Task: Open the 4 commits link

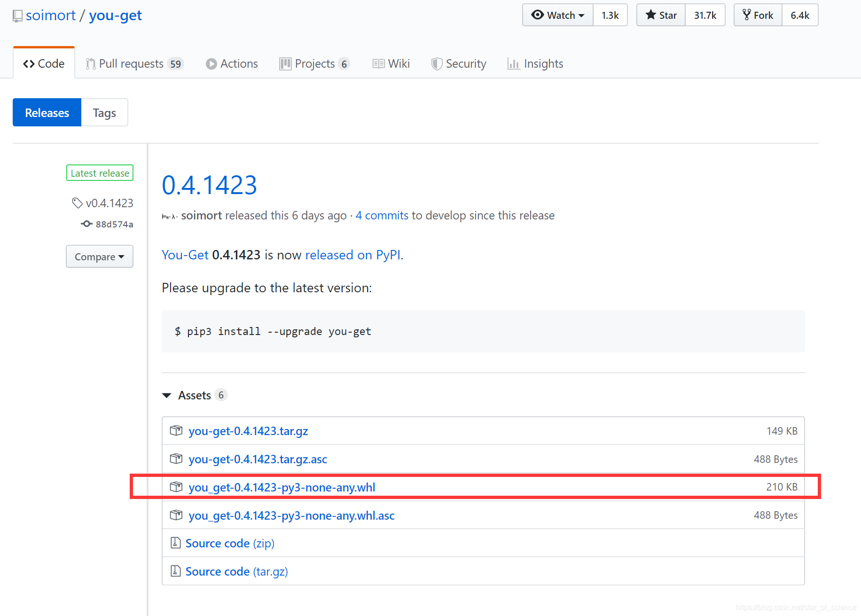Action: pos(382,216)
